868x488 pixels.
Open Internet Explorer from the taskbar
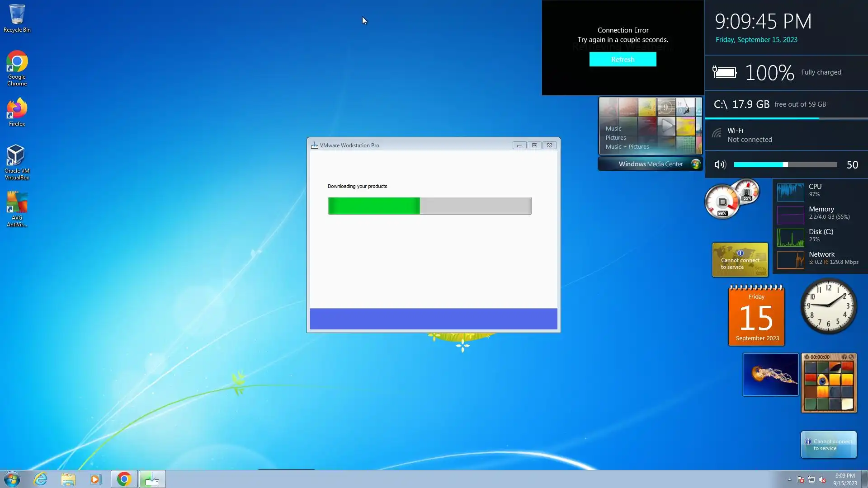pos(41,479)
